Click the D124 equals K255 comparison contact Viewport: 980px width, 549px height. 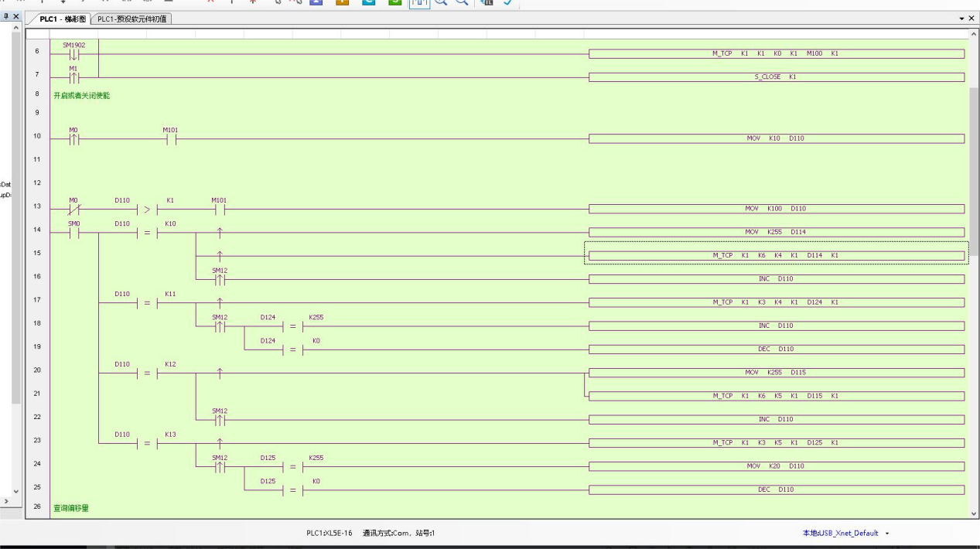point(292,326)
